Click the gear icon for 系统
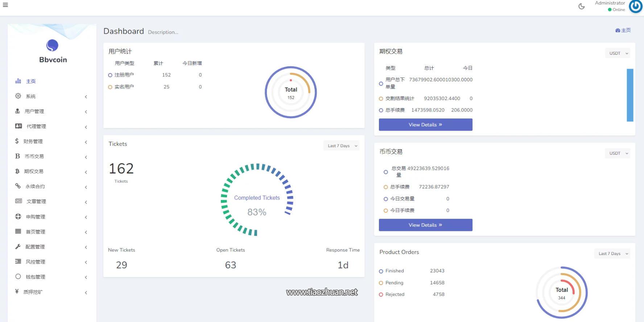Screen dimensions: 644x322 [x=18, y=96]
